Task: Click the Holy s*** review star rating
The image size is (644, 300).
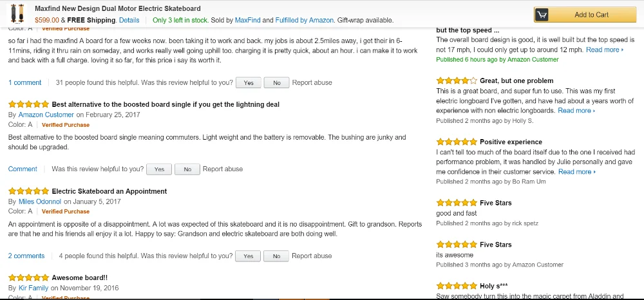Action: click(457, 286)
